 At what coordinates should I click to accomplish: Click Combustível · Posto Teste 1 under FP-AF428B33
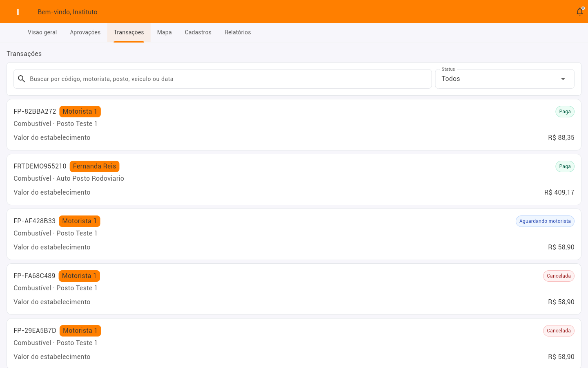pos(56,233)
